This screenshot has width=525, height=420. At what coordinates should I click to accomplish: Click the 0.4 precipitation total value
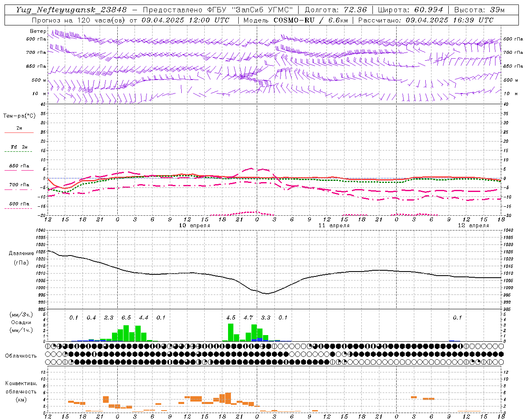pos(91,318)
